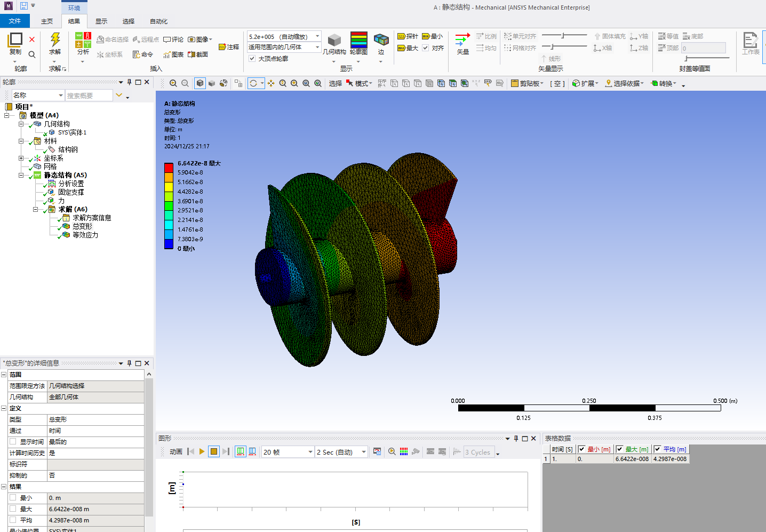Viewport: 766px width, 532px height.
Task: Play the deformation animation
Action: pyautogui.click(x=202, y=451)
